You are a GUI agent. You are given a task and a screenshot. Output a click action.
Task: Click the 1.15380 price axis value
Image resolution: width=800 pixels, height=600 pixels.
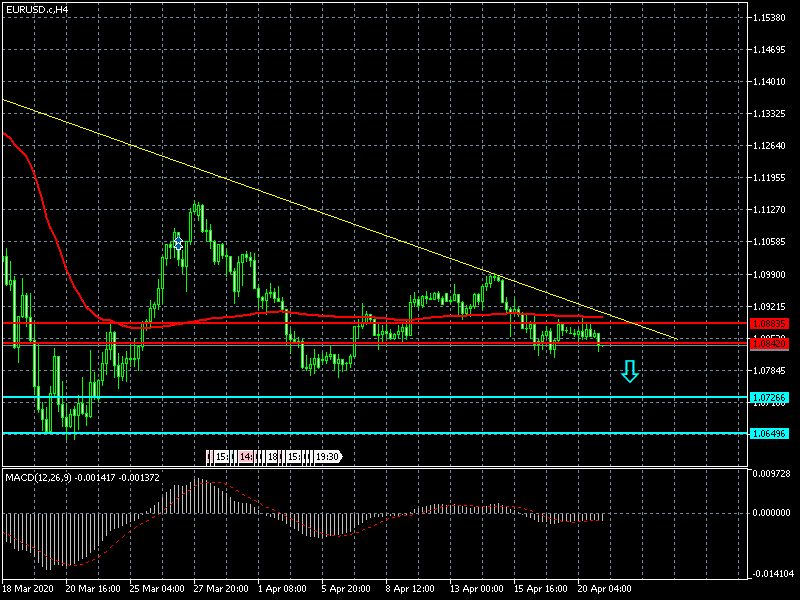773,18
